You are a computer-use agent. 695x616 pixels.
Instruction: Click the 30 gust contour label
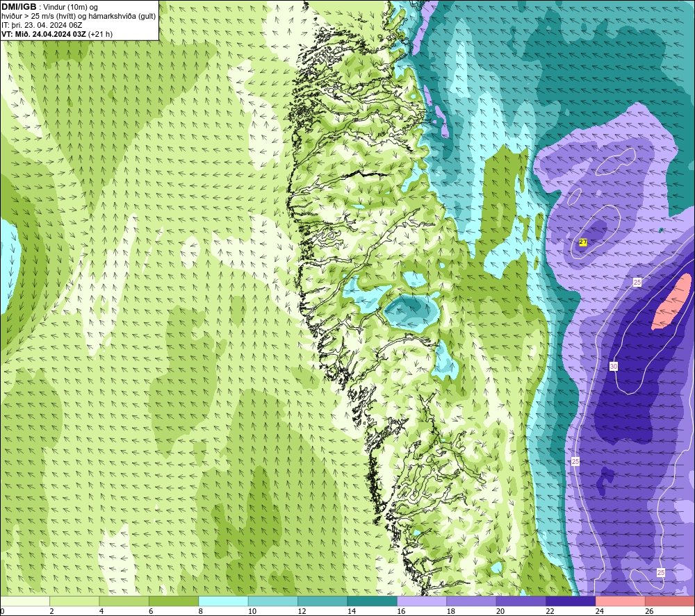(x=614, y=366)
